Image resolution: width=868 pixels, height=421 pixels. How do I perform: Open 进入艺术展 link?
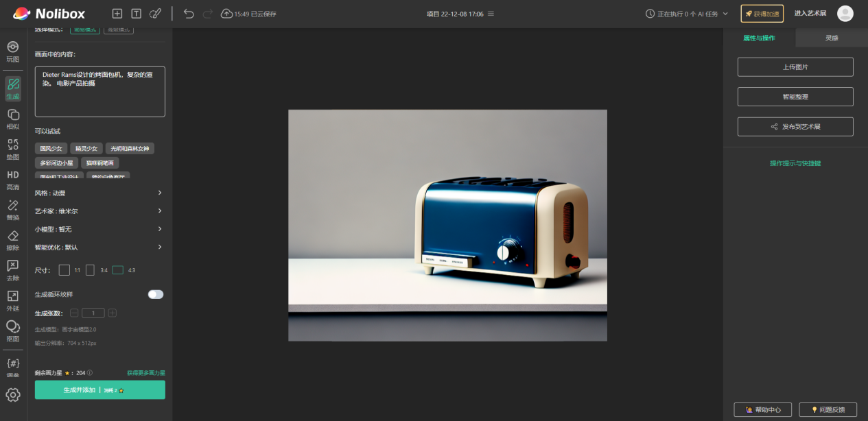(x=810, y=14)
